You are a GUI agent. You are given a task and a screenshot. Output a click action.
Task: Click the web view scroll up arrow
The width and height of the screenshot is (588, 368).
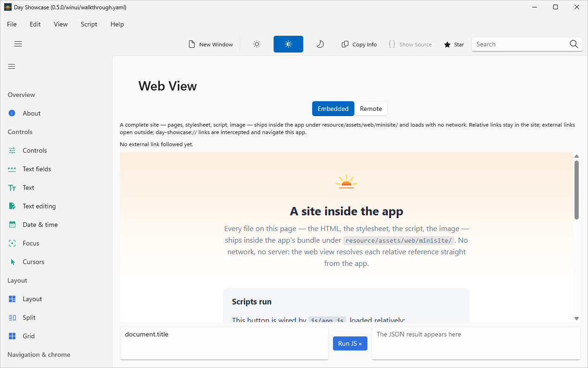[577, 156]
